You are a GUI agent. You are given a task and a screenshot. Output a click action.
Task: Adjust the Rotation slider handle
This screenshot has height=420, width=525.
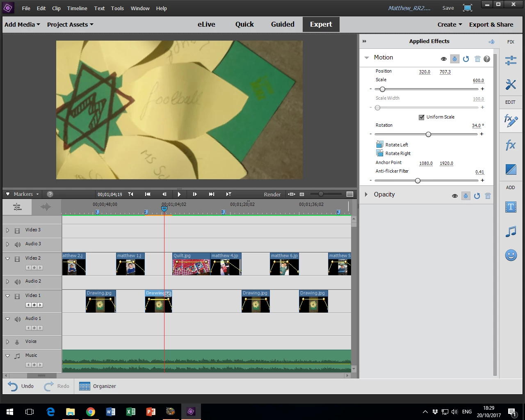click(428, 134)
